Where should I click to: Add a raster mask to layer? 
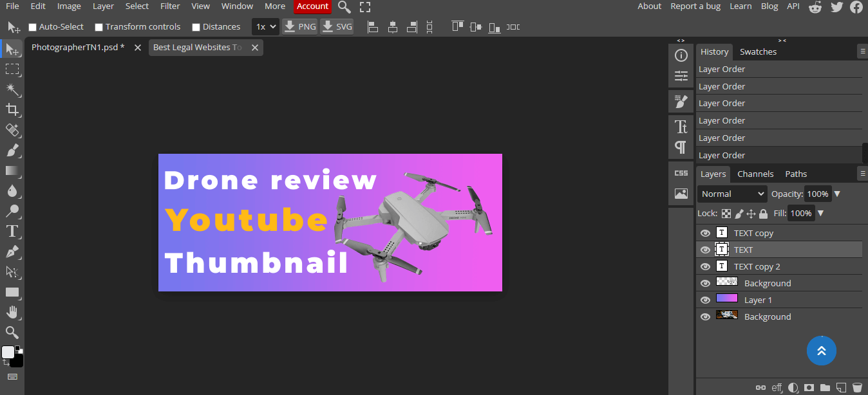[809, 388]
